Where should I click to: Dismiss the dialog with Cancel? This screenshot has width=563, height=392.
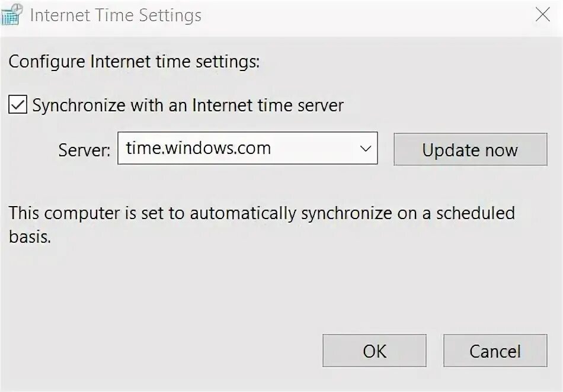tap(495, 351)
